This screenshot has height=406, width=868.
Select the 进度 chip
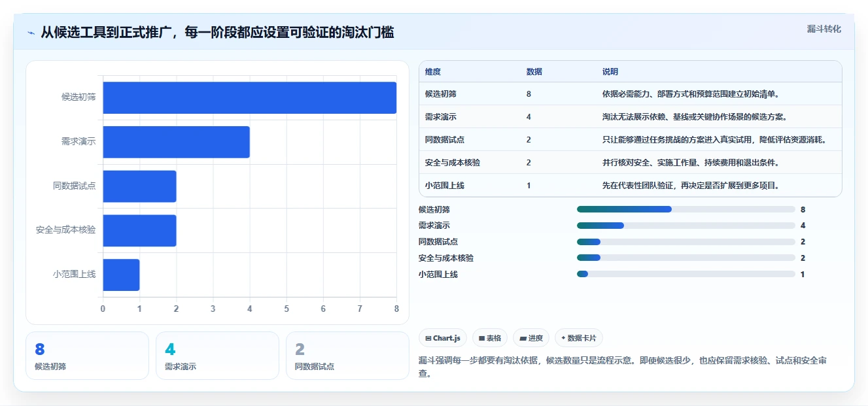531,338
